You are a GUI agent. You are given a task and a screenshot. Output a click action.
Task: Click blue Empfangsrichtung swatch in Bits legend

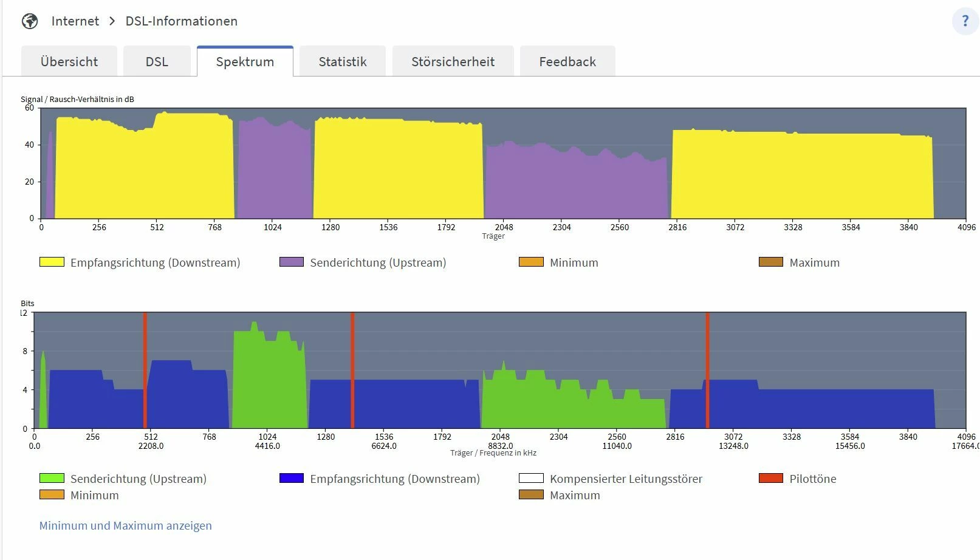tap(292, 478)
